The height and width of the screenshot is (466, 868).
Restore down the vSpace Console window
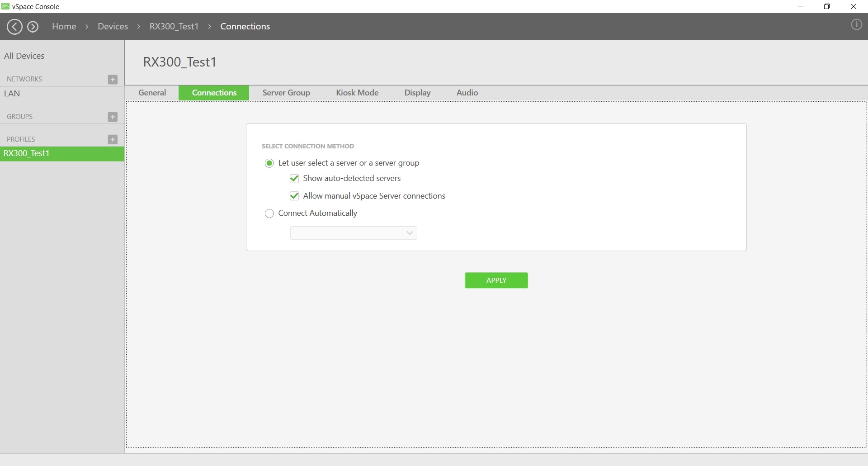[827, 6]
